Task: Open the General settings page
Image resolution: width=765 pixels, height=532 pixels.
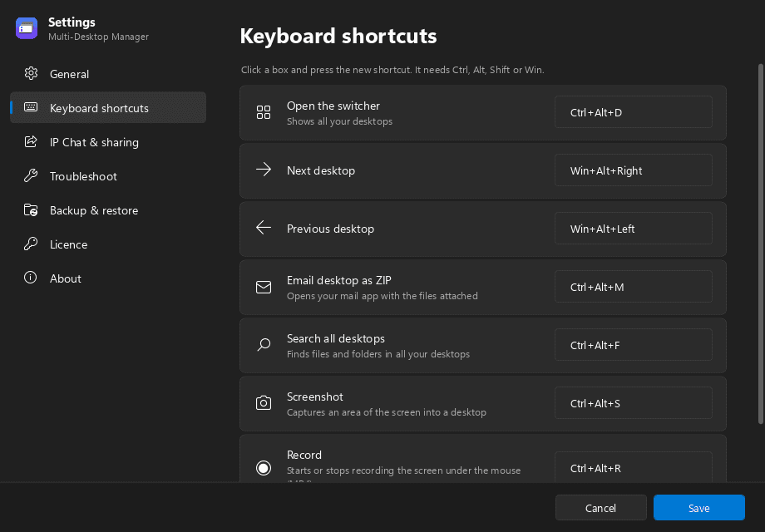Action: click(108, 74)
